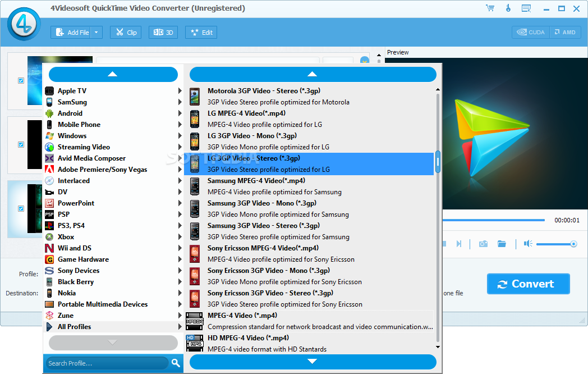This screenshot has width=588, height=374.
Task: Expand the Interlaced category arrow
Action: click(x=180, y=181)
